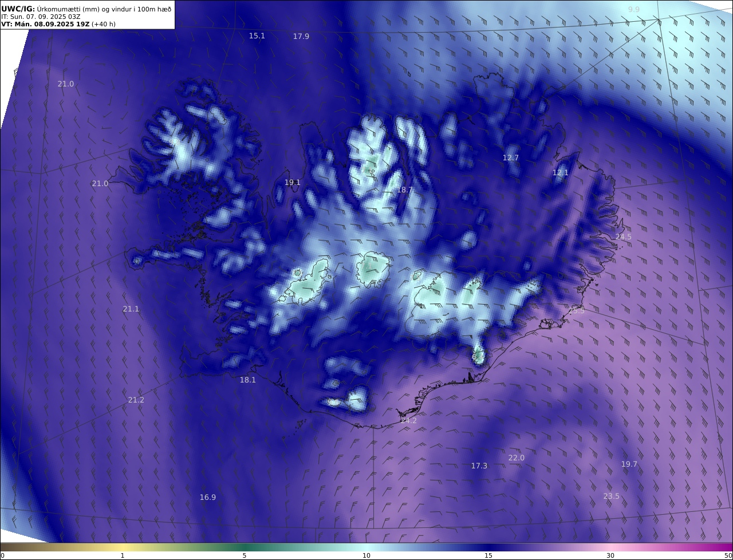Click the 12.7 value label

pyautogui.click(x=511, y=157)
